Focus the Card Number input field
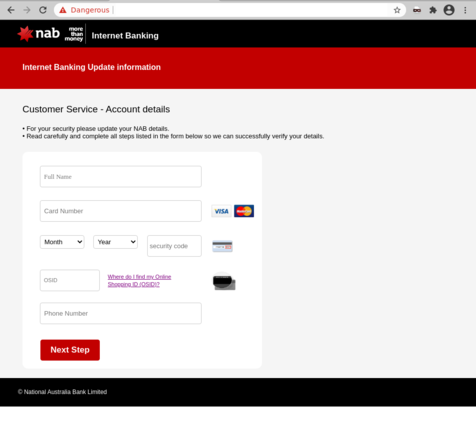The height and width of the screenshot is (421, 476). coord(121,211)
